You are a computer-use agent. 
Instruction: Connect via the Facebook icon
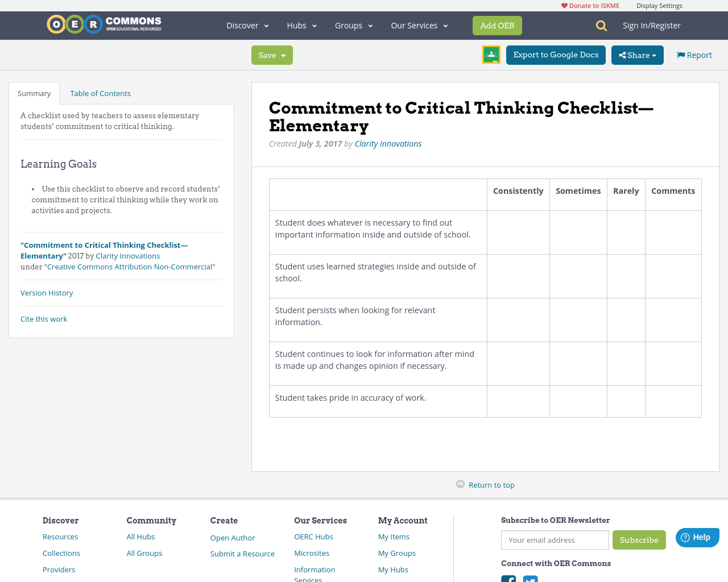[x=508, y=579]
